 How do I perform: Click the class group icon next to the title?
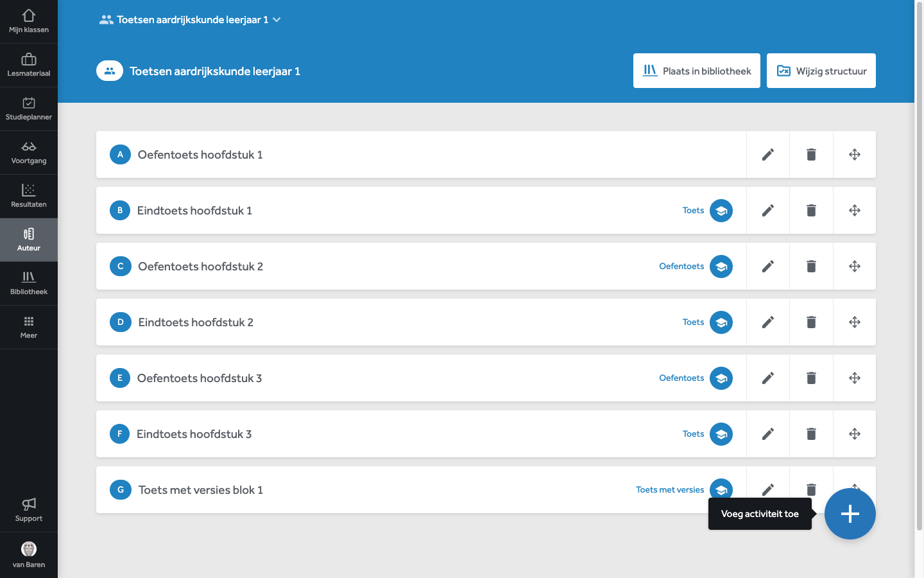109,71
